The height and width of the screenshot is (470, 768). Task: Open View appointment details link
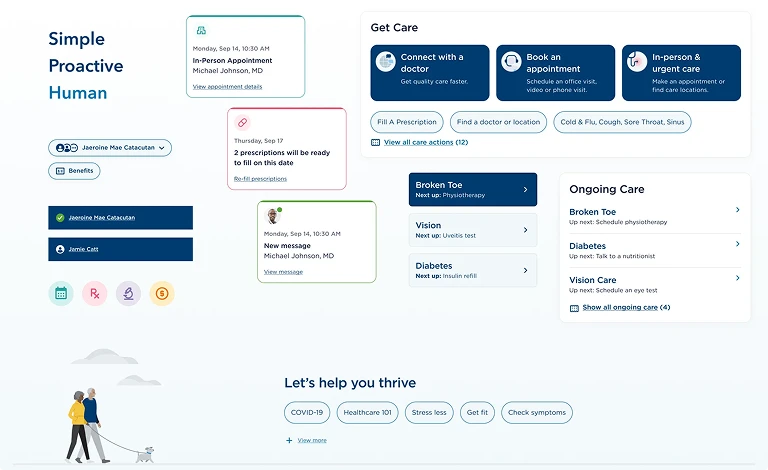click(x=227, y=87)
